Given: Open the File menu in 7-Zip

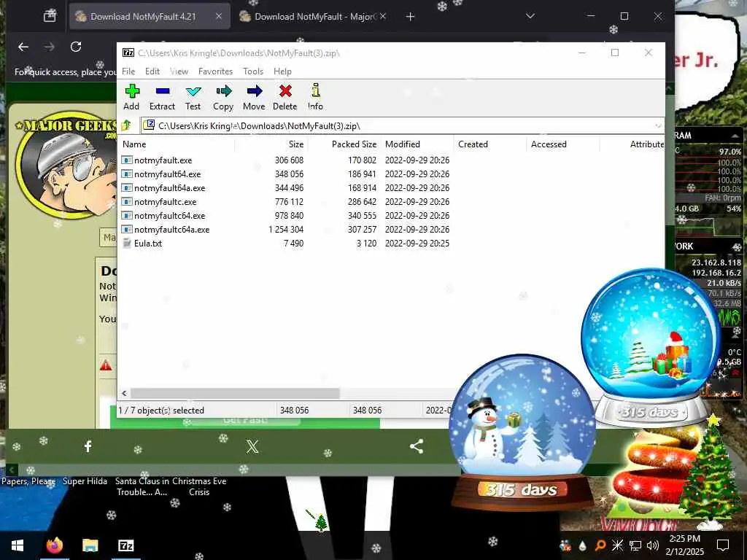Looking at the screenshot, I should click(x=128, y=71).
